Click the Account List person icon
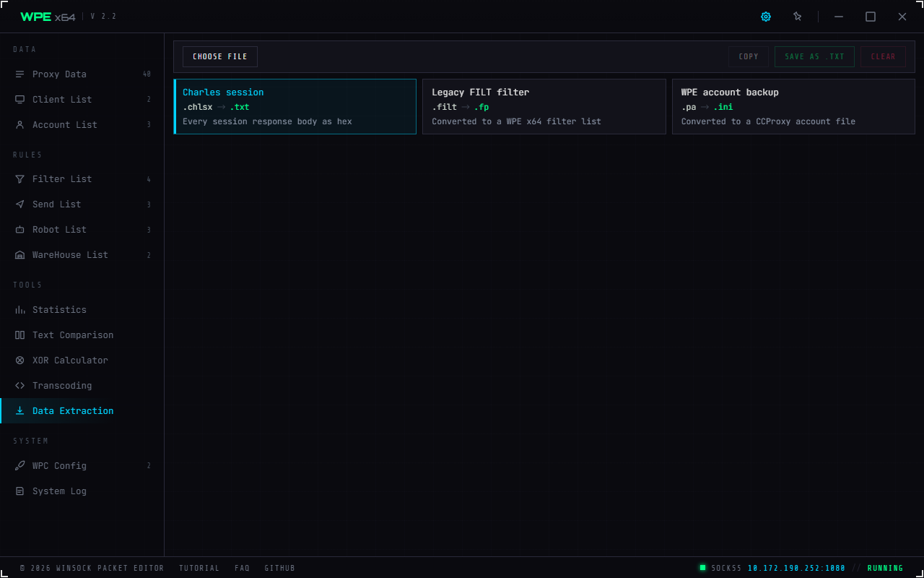The width and height of the screenshot is (924, 578). point(19,125)
